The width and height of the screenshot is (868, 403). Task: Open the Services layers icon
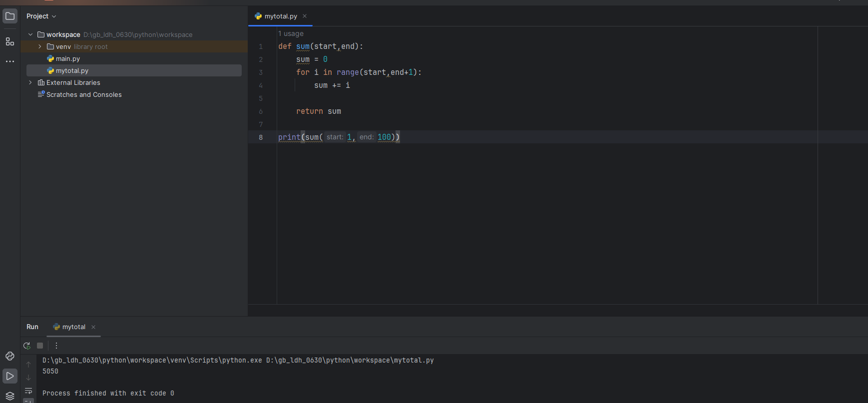pos(10,396)
